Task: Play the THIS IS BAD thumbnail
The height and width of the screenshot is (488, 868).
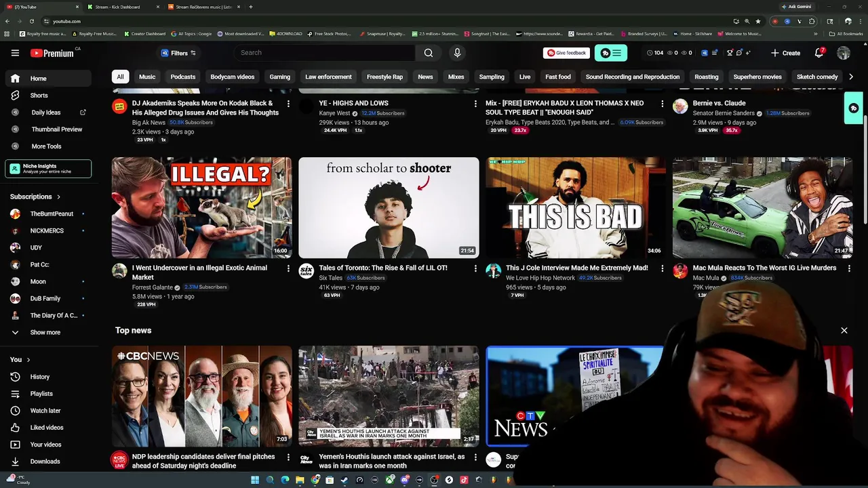Action: click(x=576, y=207)
